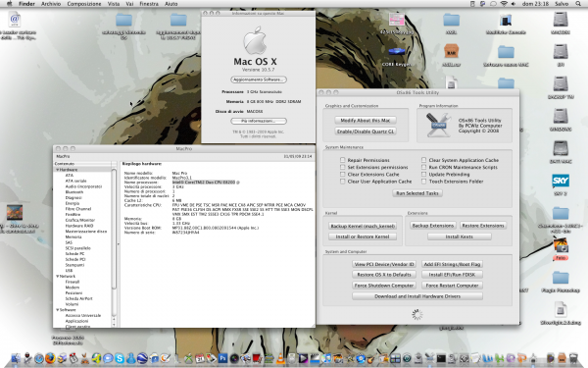Open MACOSX hard drive desktop icon

tap(561, 19)
